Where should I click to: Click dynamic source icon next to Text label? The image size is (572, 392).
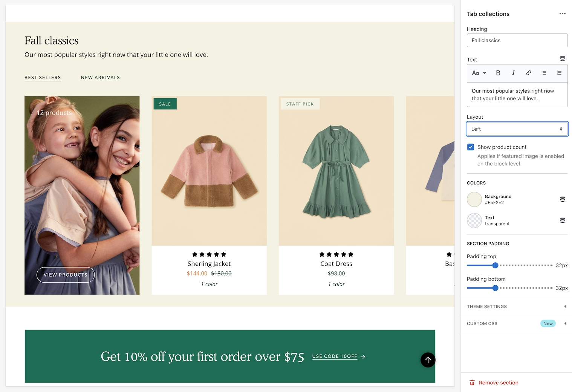click(x=562, y=59)
